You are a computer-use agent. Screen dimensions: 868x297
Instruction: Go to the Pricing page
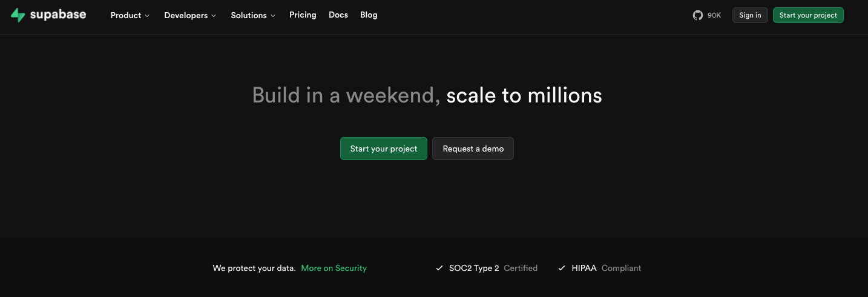click(x=303, y=15)
